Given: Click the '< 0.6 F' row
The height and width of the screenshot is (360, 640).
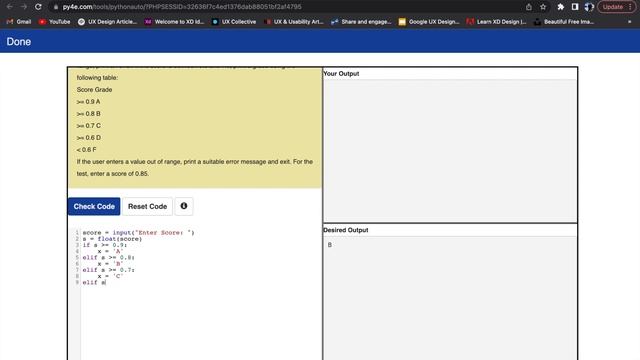Looking at the screenshot, I should [87, 150].
